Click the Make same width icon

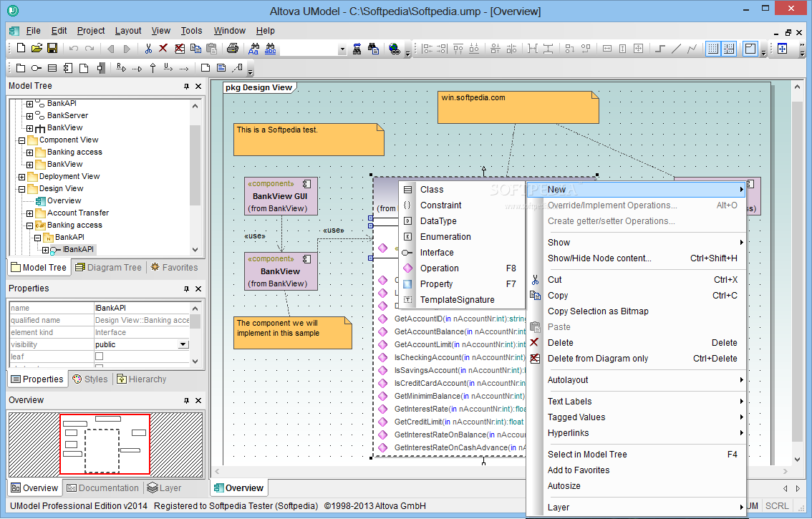pyautogui.click(x=607, y=49)
